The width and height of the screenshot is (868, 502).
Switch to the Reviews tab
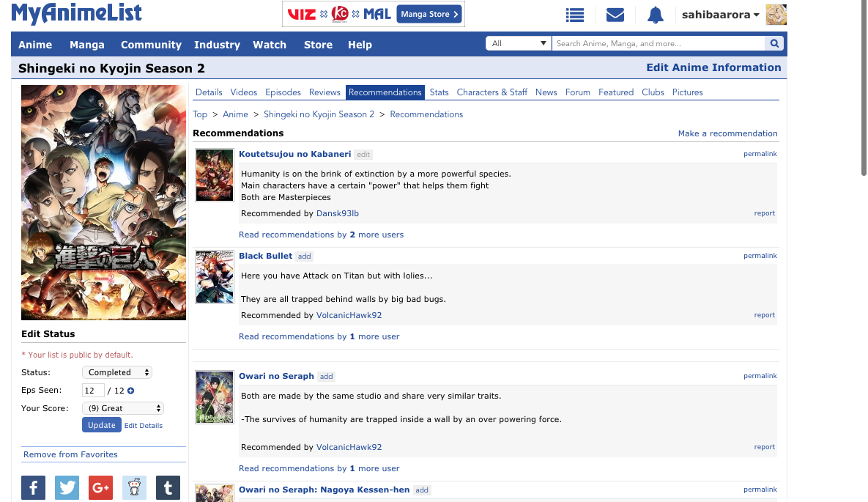pos(324,92)
